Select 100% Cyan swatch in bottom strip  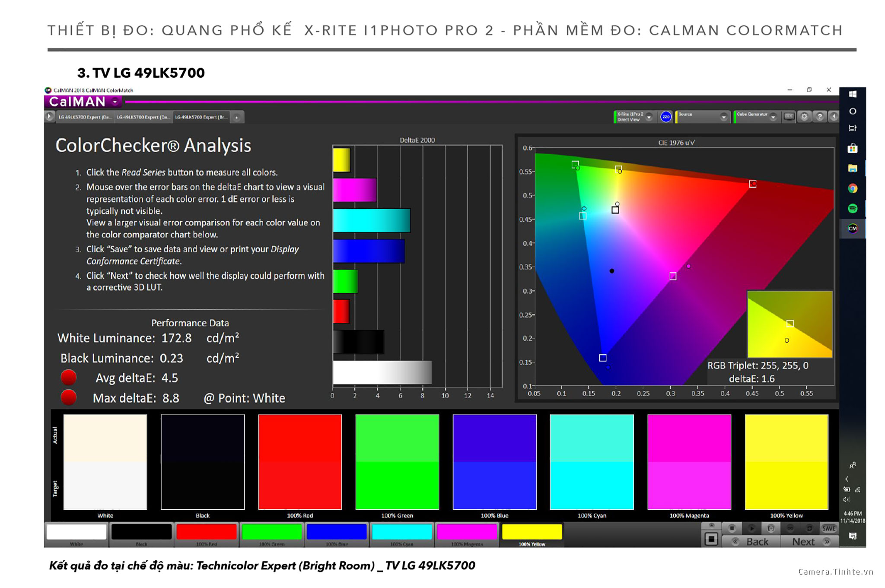coord(402,534)
